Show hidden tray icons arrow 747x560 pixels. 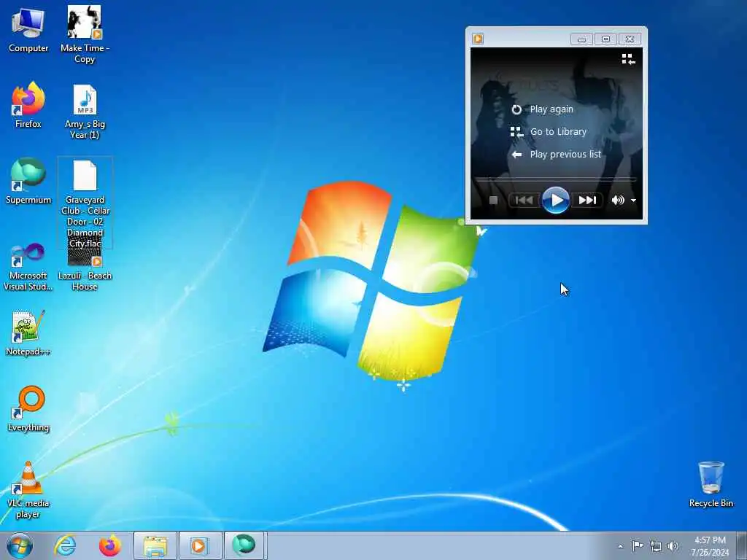pos(620,546)
